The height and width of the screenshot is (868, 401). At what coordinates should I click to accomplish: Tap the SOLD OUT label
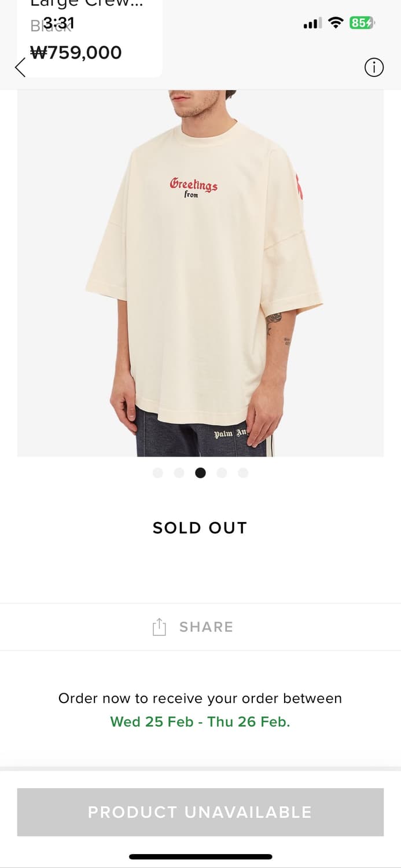[200, 528]
